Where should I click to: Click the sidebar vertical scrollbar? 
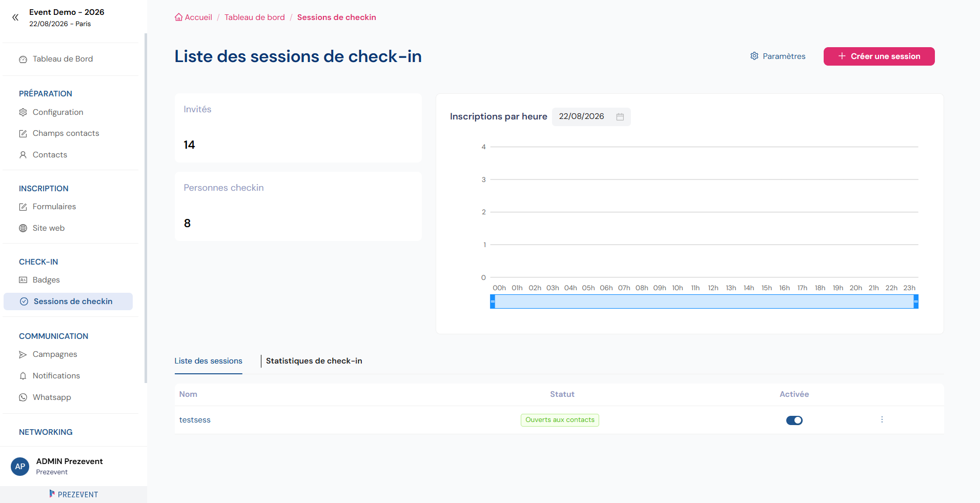[146, 208]
